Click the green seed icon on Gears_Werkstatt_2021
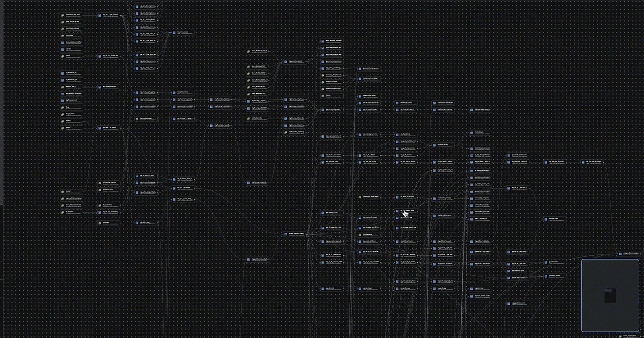The image size is (644, 338). 248,67
